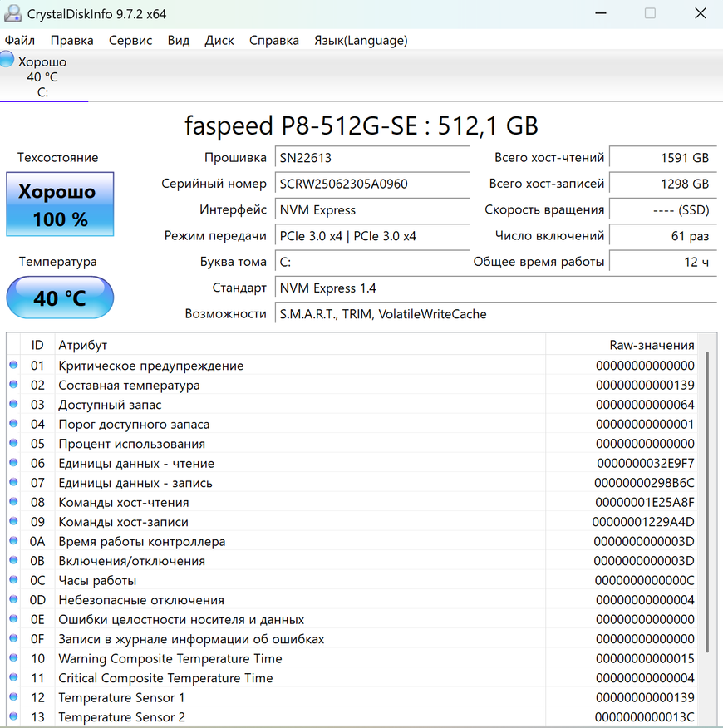
Task: Click the blue status orb for drive C:
Action: (7, 60)
